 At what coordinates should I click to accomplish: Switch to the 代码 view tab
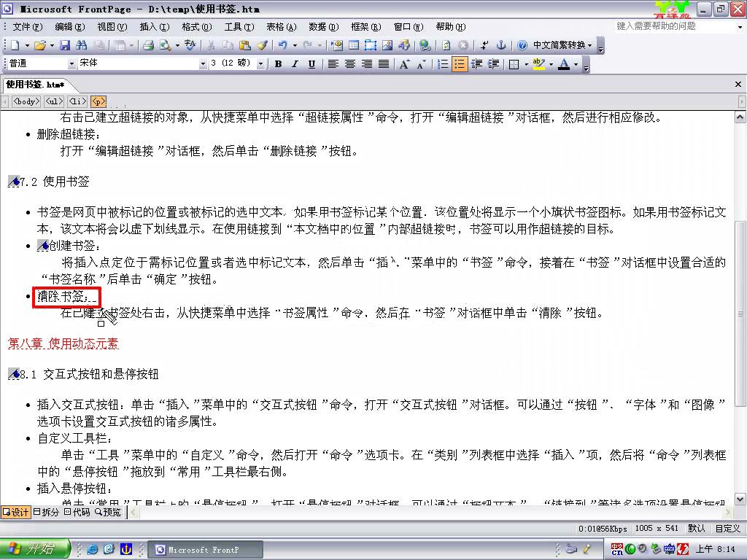tap(77, 512)
